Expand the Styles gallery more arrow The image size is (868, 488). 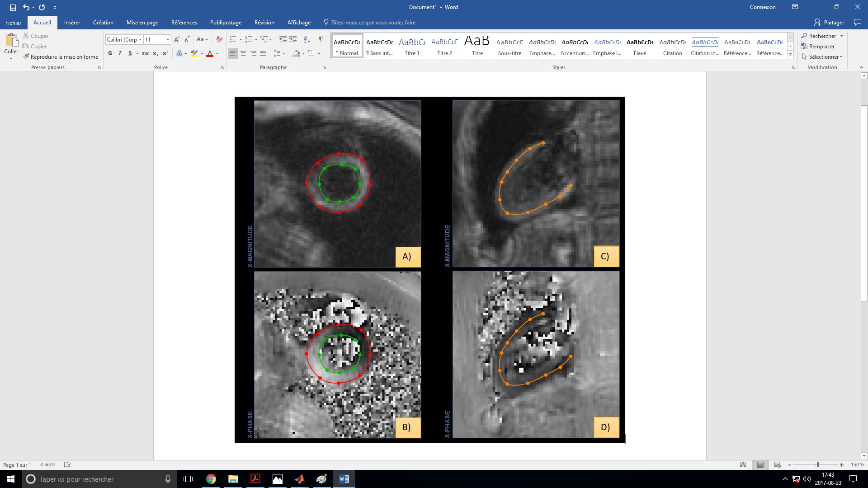[790, 55]
